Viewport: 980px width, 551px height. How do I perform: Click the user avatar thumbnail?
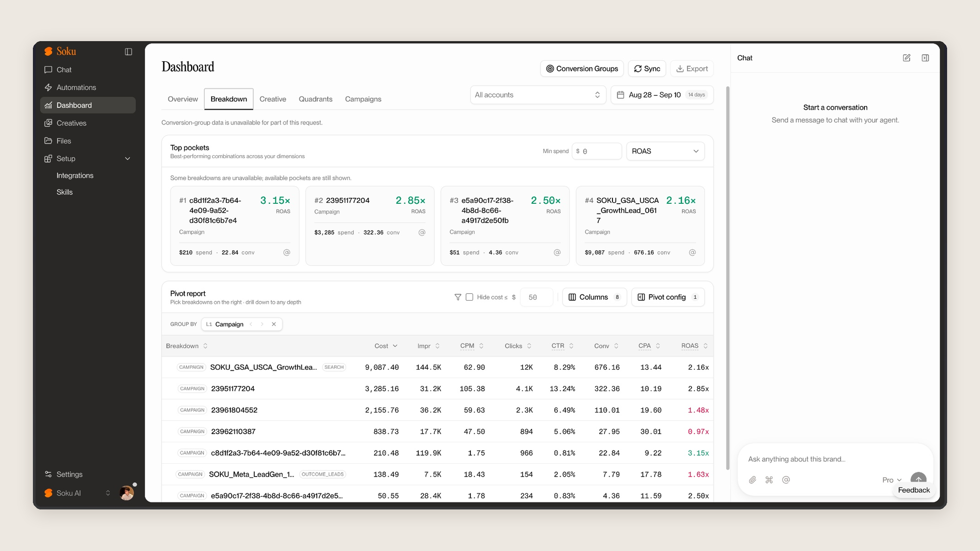tap(126, 493)
